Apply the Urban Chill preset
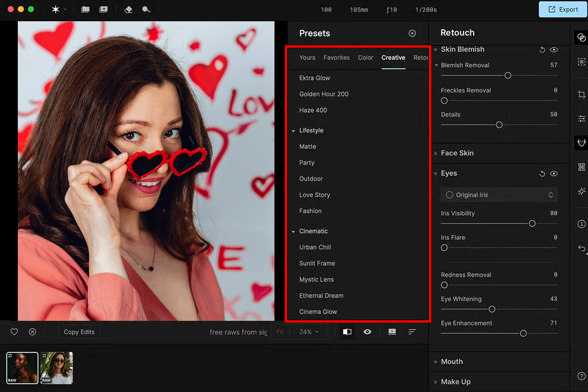 click(315, 247)
